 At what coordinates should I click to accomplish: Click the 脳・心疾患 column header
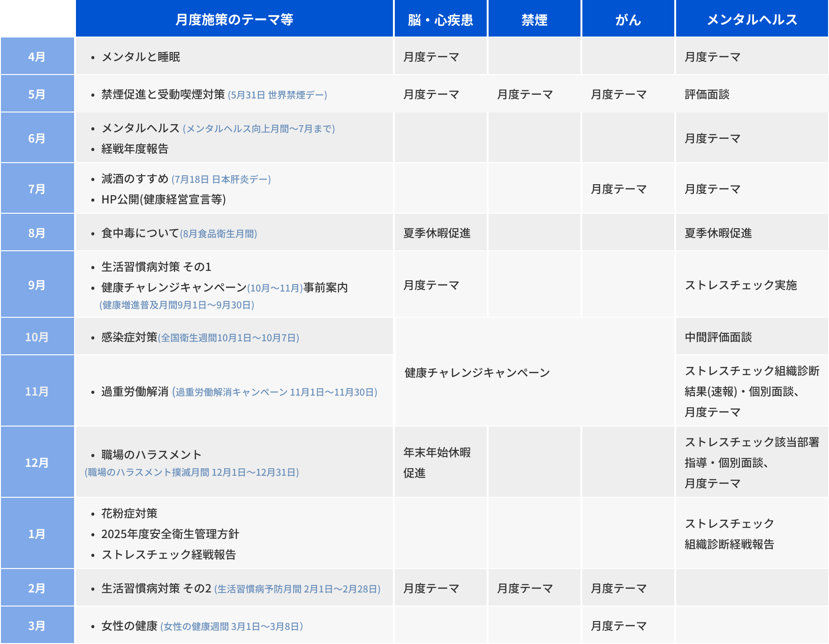pyautogui.click(x=441, y=19)
